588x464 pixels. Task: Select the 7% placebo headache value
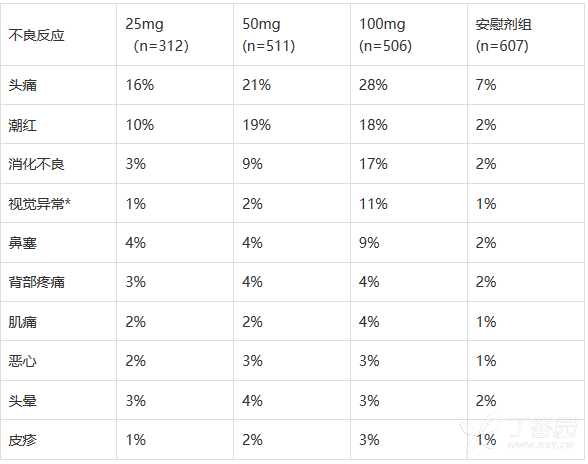pyautogui.click(x=486, y=85)
